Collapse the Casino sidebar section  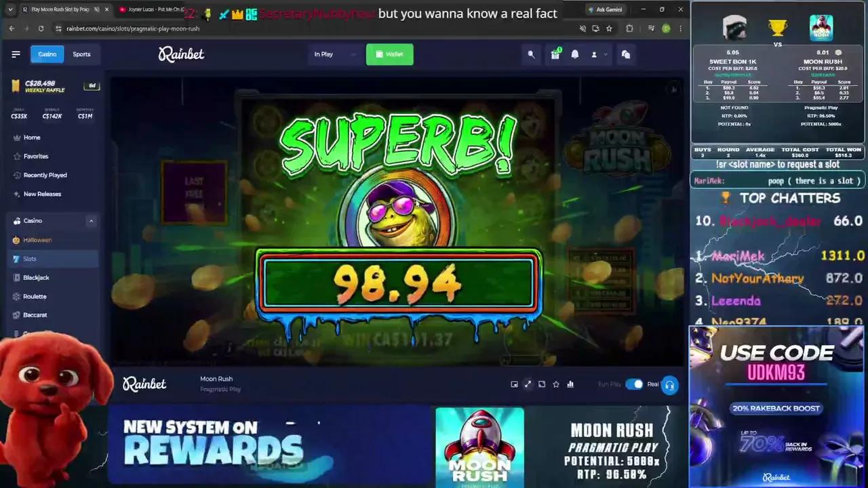click(x=91, y=221)
